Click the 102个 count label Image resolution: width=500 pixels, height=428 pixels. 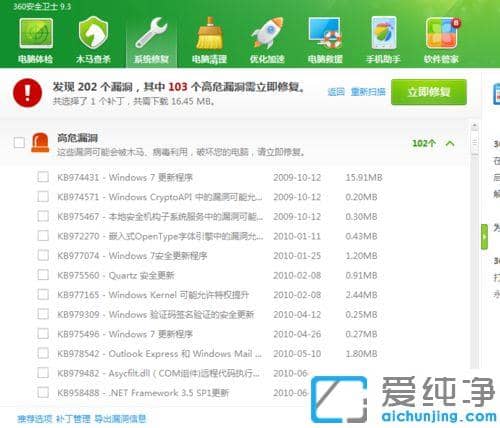[424, 143]
